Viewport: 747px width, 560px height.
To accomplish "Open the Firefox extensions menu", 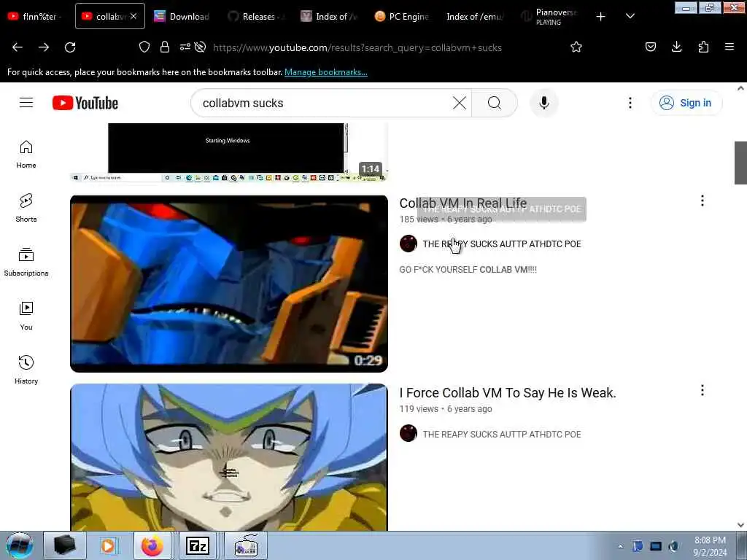I will coord(703,47).
